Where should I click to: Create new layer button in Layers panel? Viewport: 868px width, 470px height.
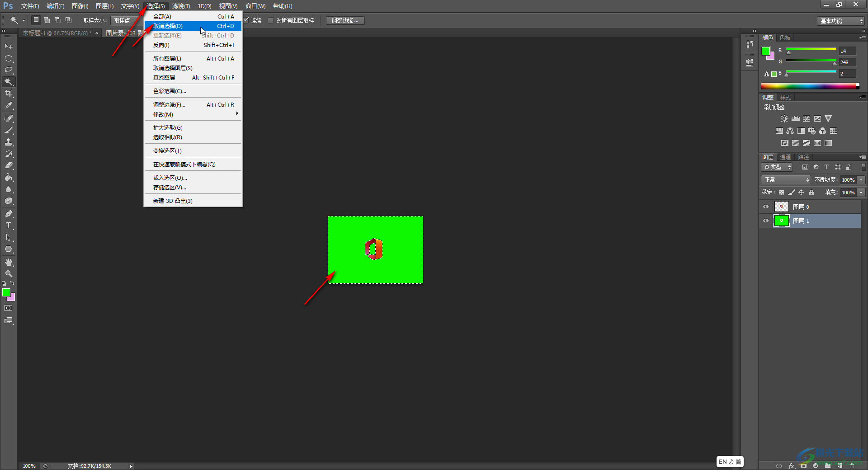pos(840,465)
